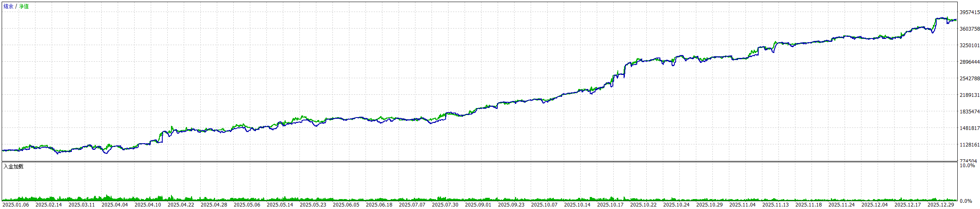Click the 10.0% deposit load scale label

[967, 166]
